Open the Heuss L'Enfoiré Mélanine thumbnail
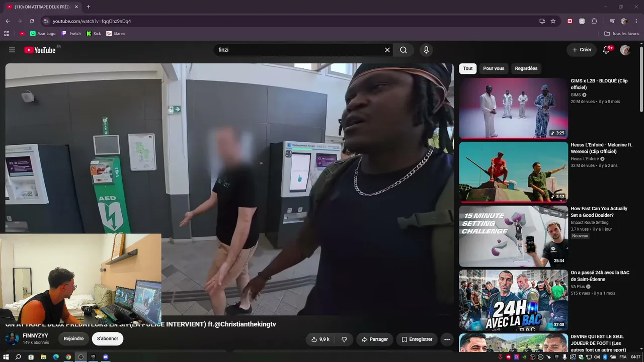This screenshot has height=362, width=644. (x=514, y=172)
